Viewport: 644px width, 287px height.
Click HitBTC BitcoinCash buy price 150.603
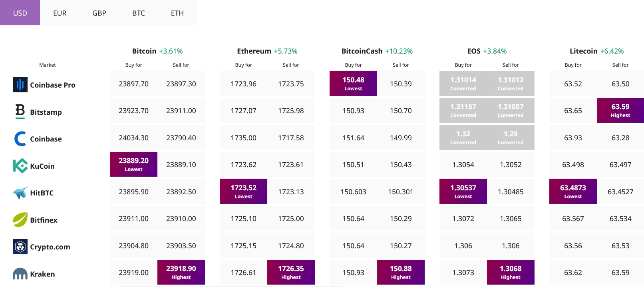point(353,191)
